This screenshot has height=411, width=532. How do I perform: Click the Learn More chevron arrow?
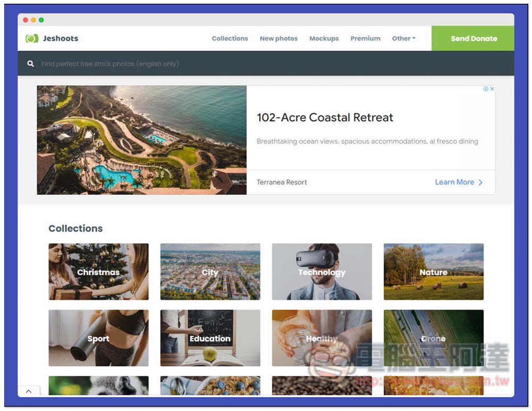point(480,182)
